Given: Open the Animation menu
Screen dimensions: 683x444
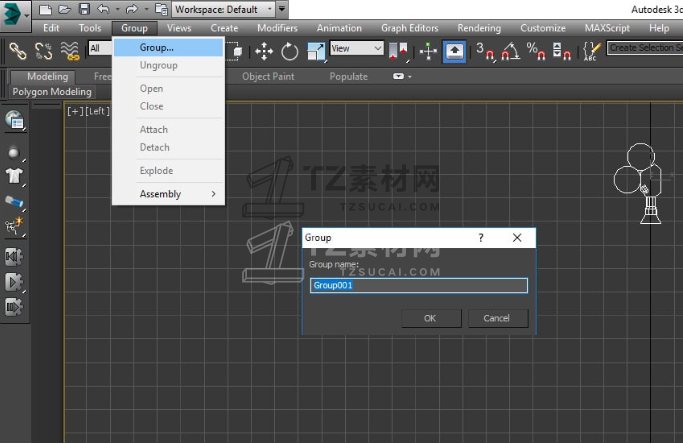Looking at the screenshot, I should pyautogui.click(x=339, y=28).
